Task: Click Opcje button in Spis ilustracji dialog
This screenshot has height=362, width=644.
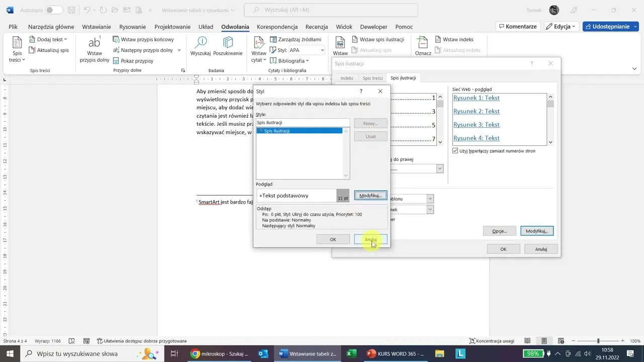Action: (x=499, y=231)
